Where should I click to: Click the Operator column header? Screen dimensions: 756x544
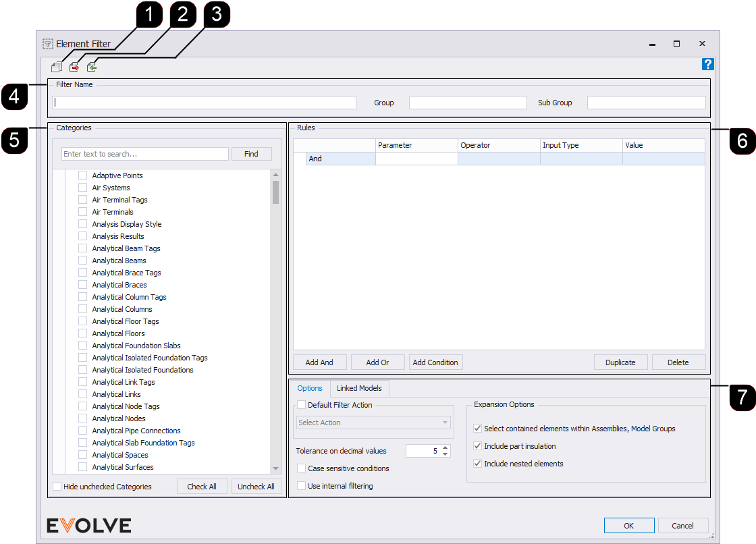point(499,145)
